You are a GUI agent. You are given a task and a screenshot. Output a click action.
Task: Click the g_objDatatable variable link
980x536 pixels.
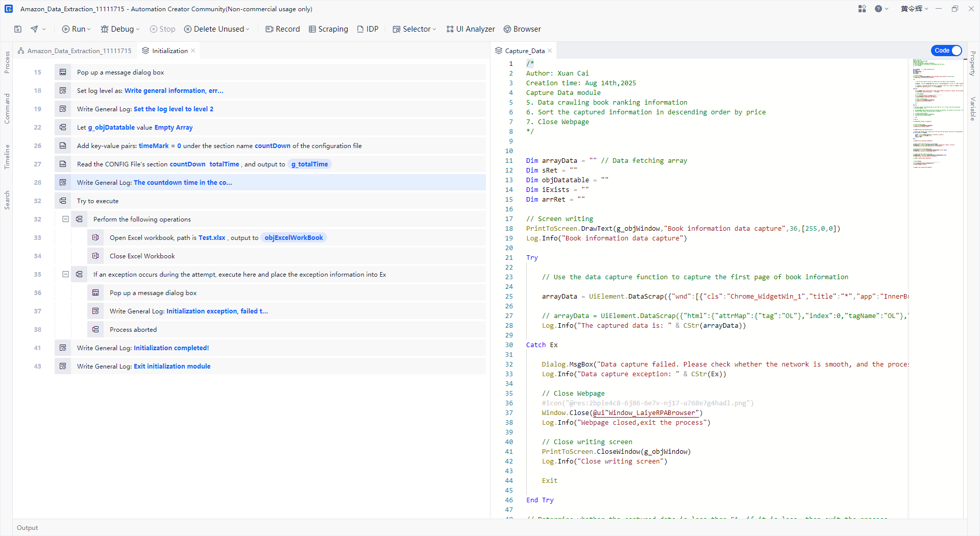click(113, 127)
